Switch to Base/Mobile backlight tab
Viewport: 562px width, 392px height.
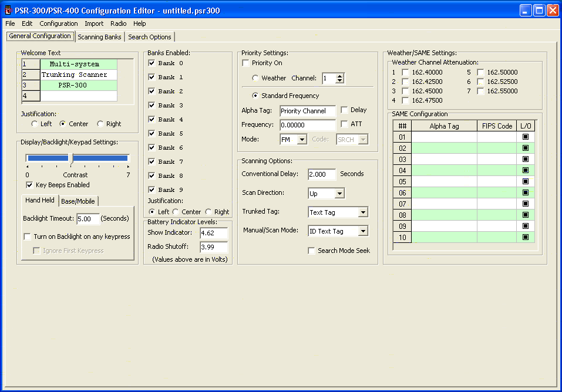tap(78, 201)
